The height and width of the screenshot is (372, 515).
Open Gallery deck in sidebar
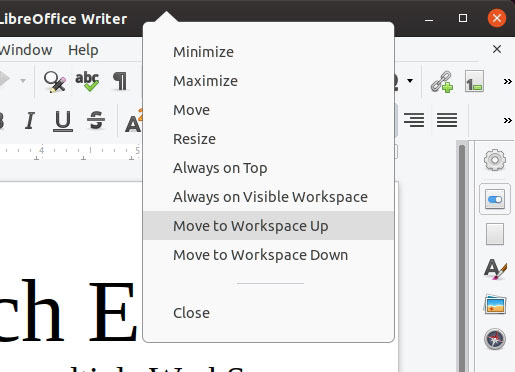point(495,304)
